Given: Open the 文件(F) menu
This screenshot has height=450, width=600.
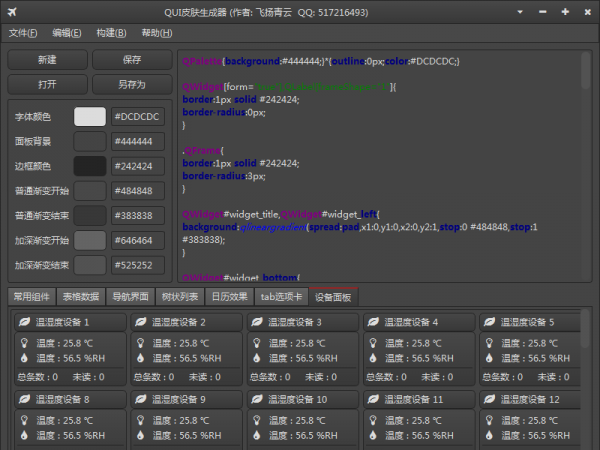Looking at the screenshot, I should click(x=23, y=33).
